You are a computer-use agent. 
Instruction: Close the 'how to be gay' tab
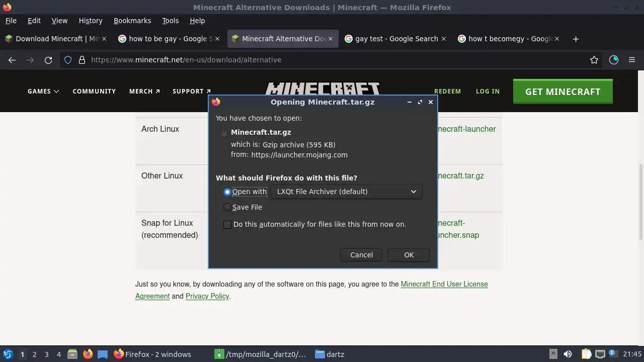(217, 39)
